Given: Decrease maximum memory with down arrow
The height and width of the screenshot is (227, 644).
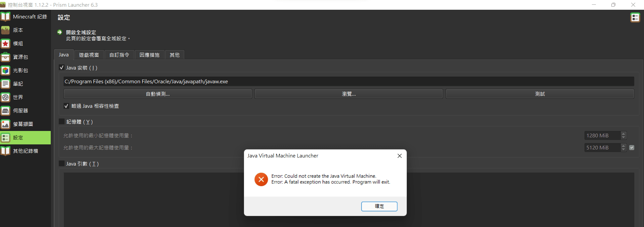Looking at the screenshot, I should click(x=623, y=149).
